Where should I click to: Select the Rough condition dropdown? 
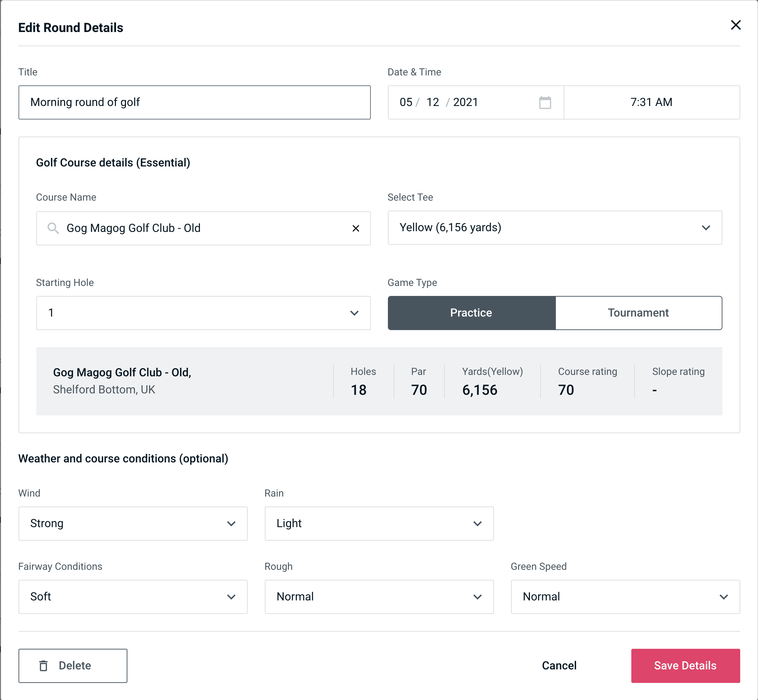pyautogui.click(x=378, y=596)
